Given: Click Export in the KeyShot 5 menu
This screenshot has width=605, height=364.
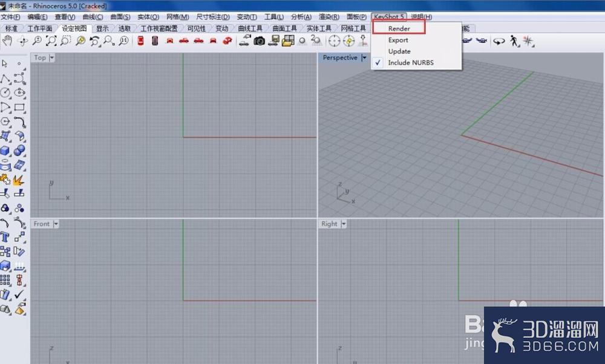Looking at the screenshot, I should [x=399, y=40].
